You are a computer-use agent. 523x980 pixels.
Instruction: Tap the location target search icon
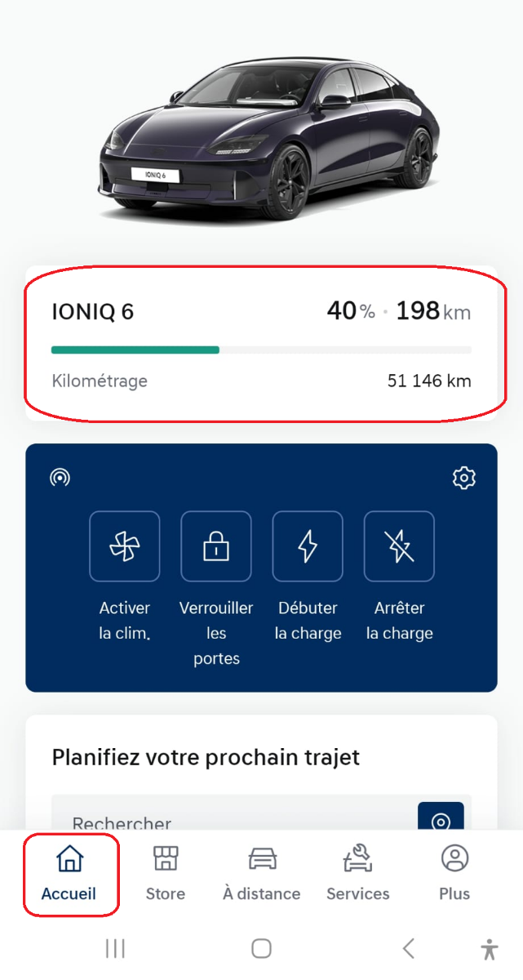click(x=441, y=819)
